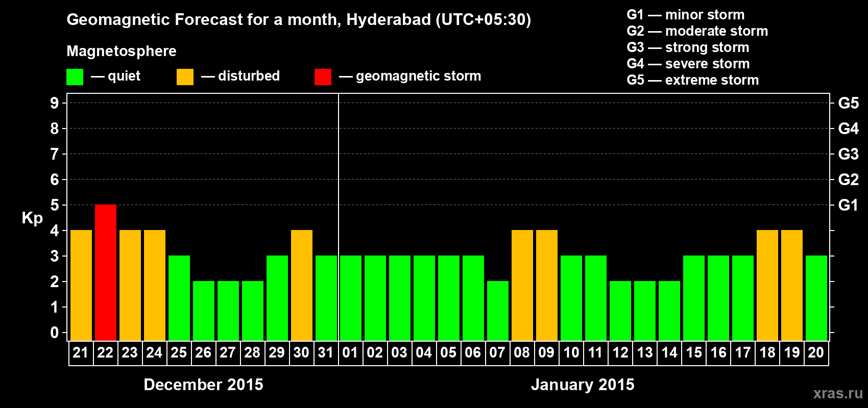Click the date label 22
This screenshot has height=408, width=868.
[x=105, y=352]
